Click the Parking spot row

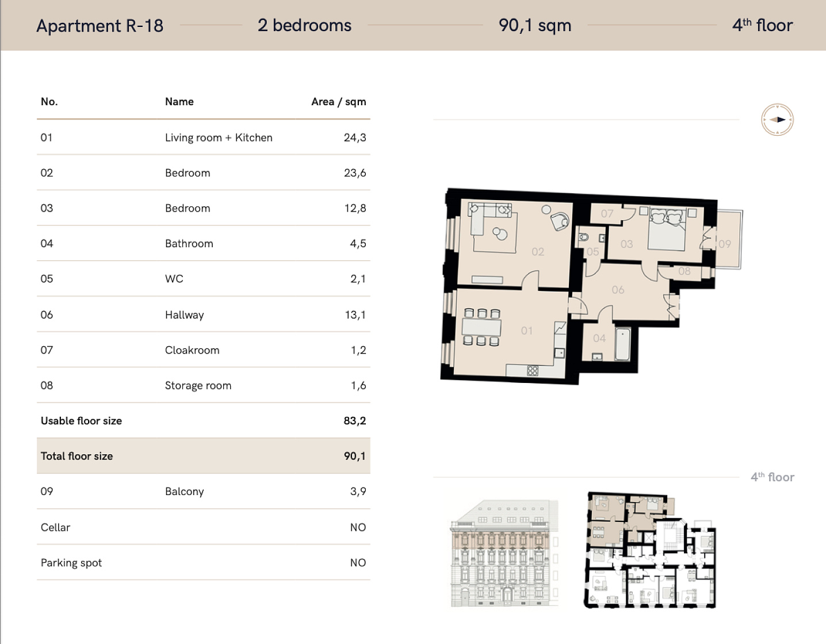pyautogui.click(x=203, y=562)
